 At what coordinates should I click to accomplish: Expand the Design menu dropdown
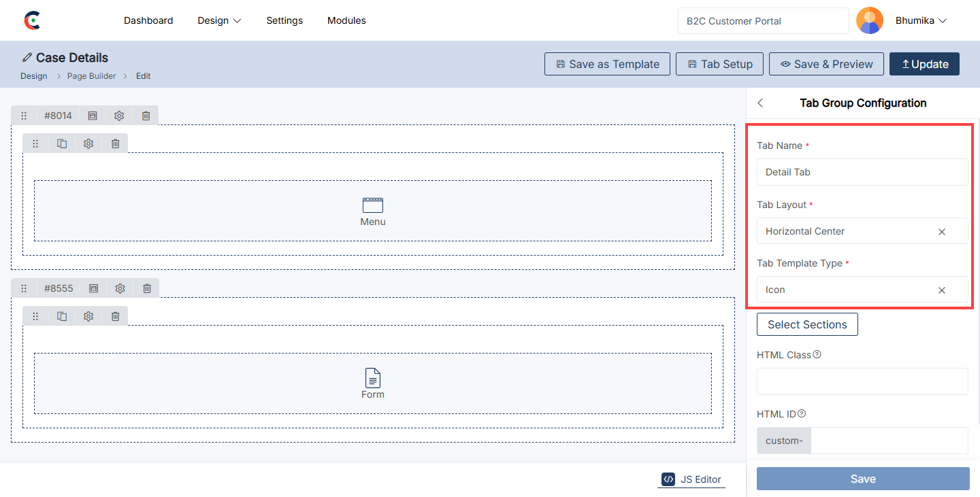click(x=219, y=20)
